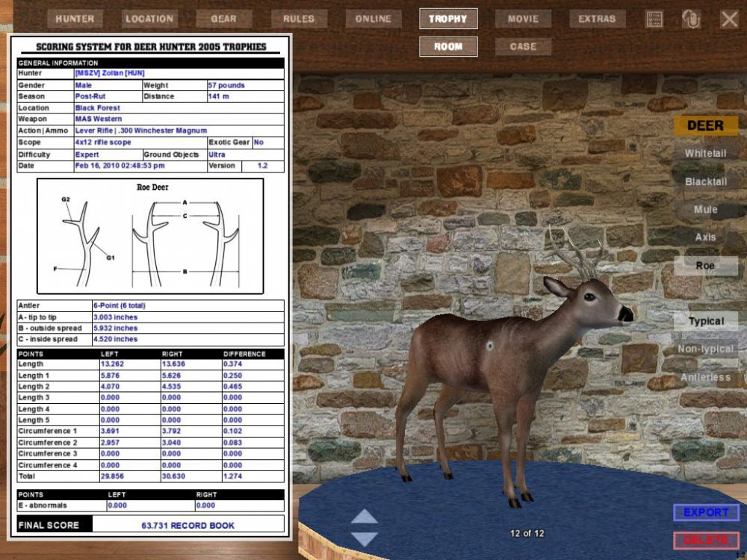Filter trophies by Mule deer
Screen dimensions: 747x560
pos(706,210)
